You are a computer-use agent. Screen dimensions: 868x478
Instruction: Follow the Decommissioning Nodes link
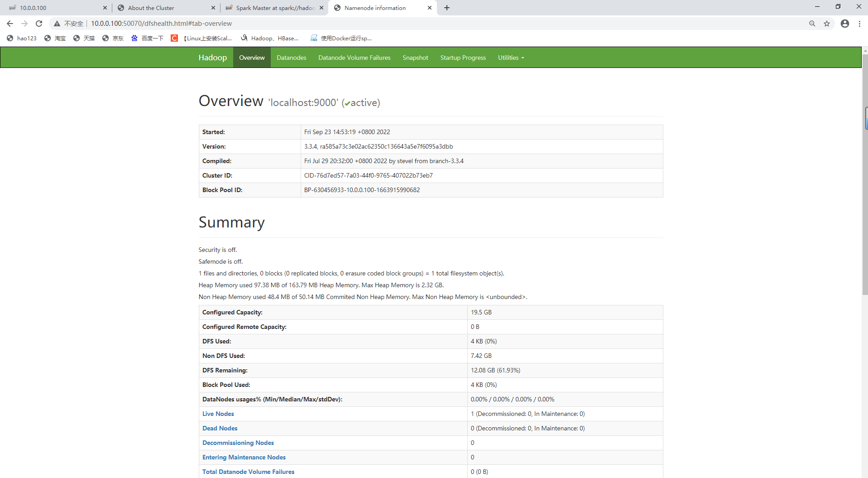[238, 443]
